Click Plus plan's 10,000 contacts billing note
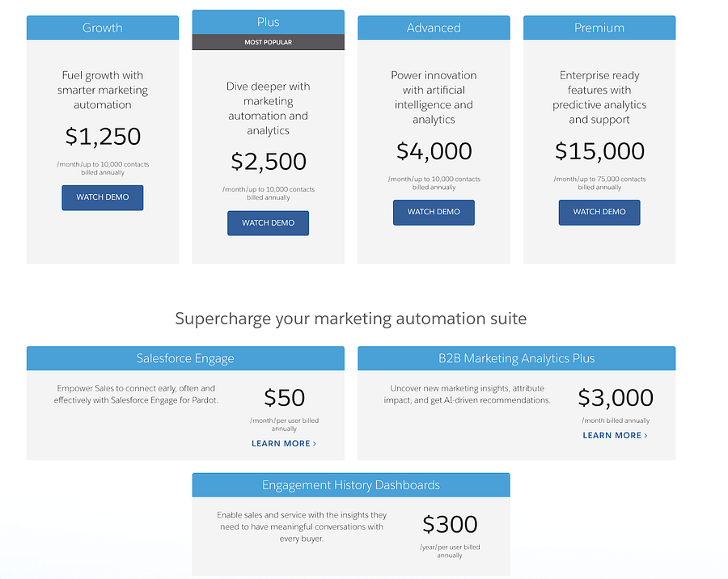The image size is (728, 579). [269, 193]
